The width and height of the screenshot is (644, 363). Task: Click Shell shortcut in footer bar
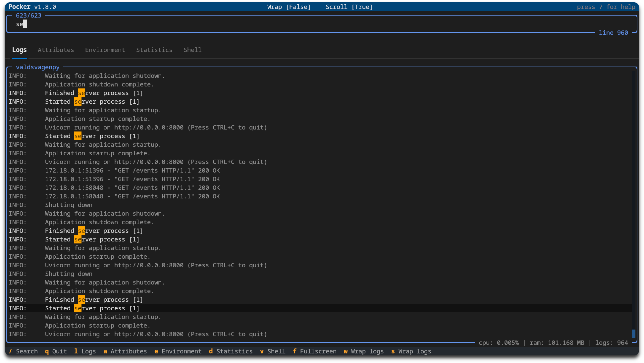coord(272,351)
